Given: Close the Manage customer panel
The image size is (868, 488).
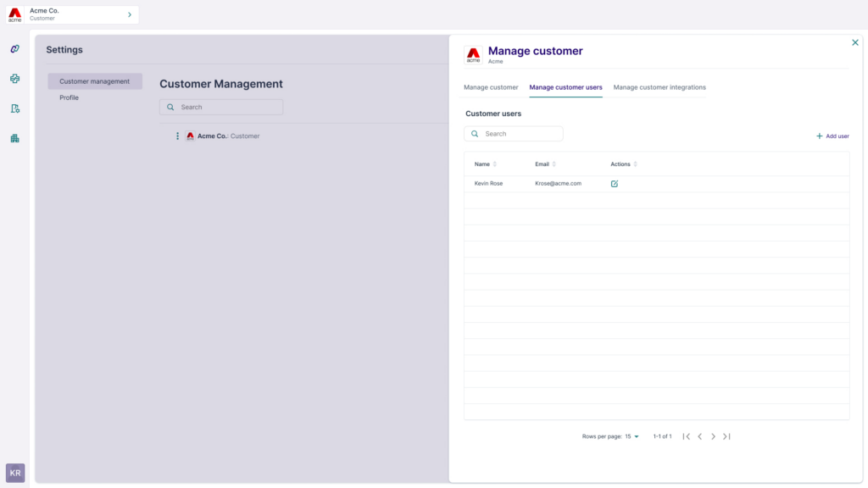Looking at the screenshot, I should point(854,42).
